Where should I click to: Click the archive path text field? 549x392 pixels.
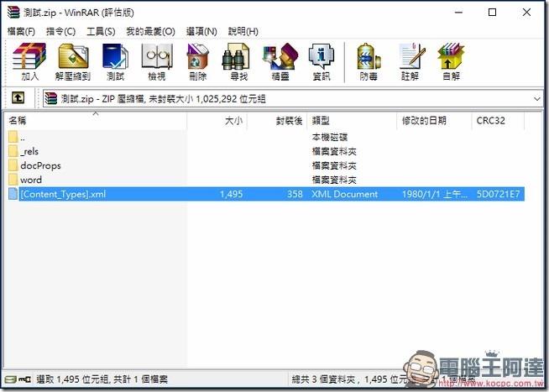[x=293, y=99]
